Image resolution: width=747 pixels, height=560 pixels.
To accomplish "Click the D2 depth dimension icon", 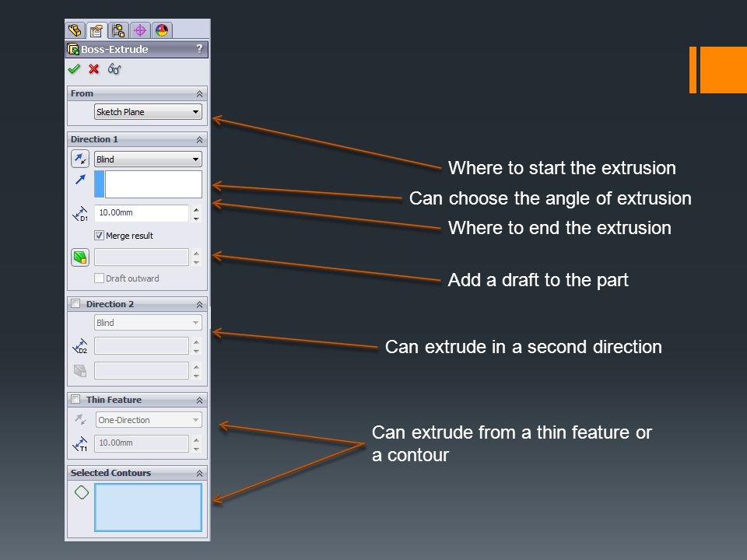I will pyautogui.click(x=80, y=346).
